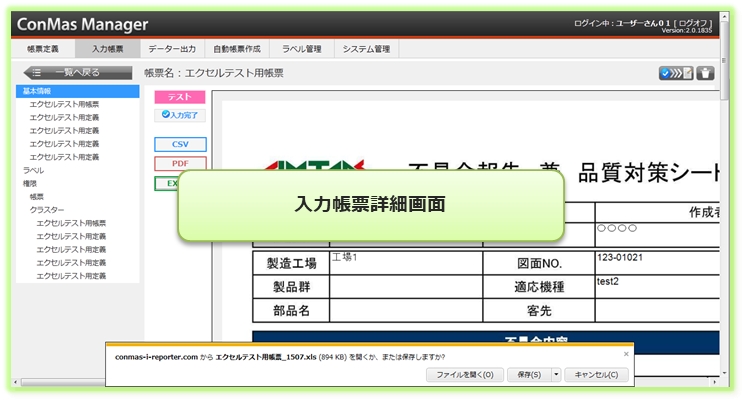The image size is (745, 402).
Task: Switch to the 帳票定義 tab
Action: pyautogui.click(x=43, y=48)
